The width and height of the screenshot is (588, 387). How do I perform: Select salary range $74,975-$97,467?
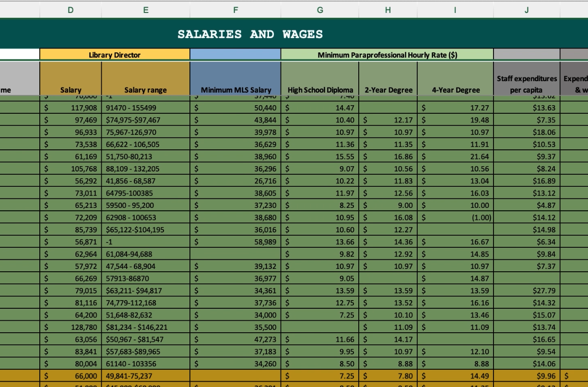tap(146, 120)
